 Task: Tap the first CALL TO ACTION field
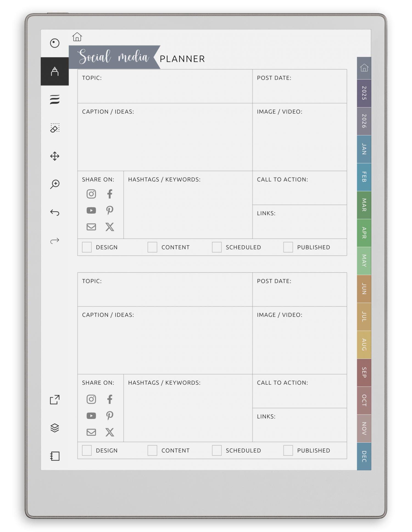[x=300, y=188]
